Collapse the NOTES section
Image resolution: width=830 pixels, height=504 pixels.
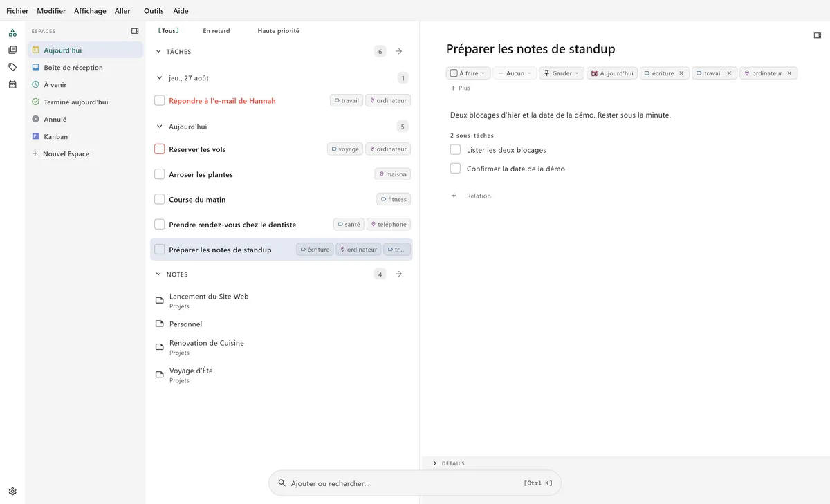[x=158, y=274]
